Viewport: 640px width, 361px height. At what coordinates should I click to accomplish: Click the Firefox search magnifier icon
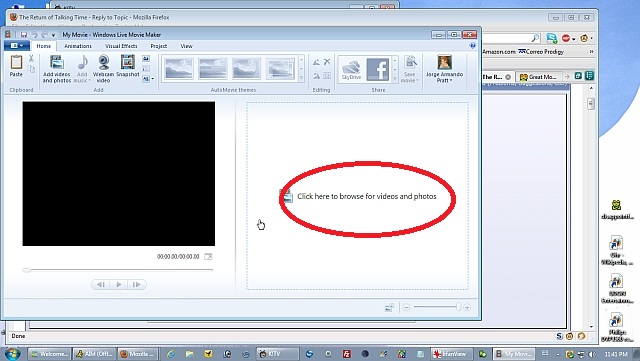535,38
